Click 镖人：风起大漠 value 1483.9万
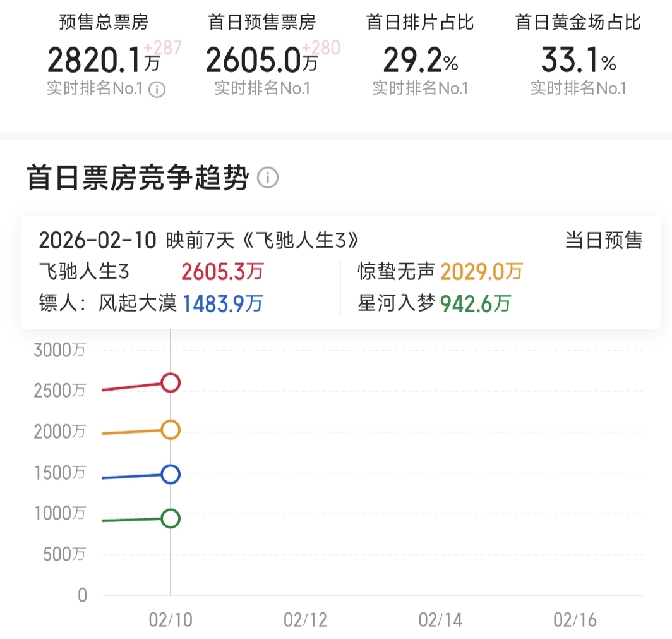Screen dimensions: 672x639 pos(223,303)
